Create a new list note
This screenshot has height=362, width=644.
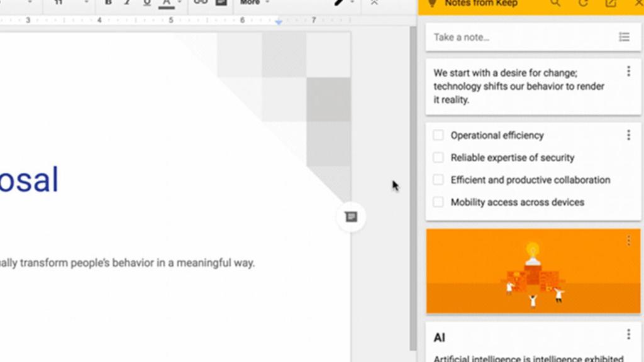pos(624,37)
